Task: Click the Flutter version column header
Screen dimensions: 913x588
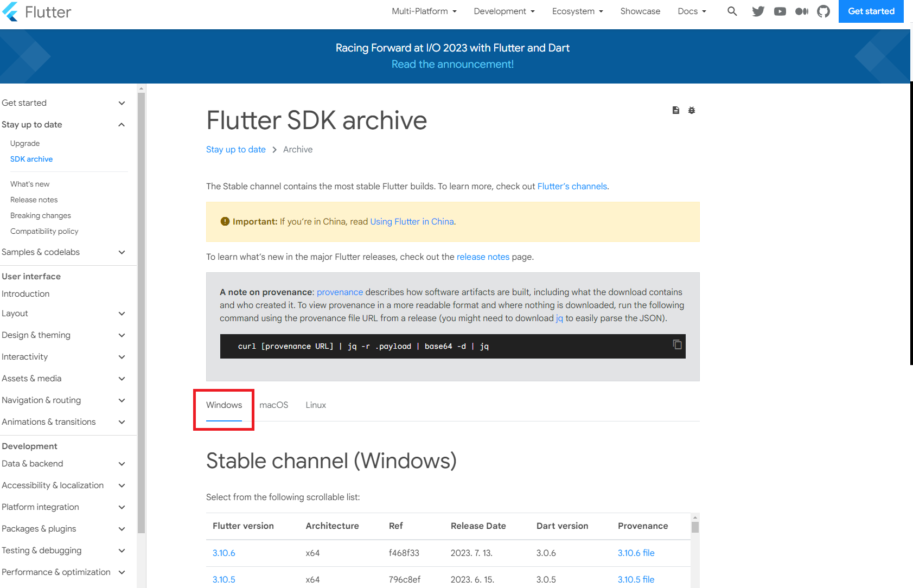Action: (243, 526)
